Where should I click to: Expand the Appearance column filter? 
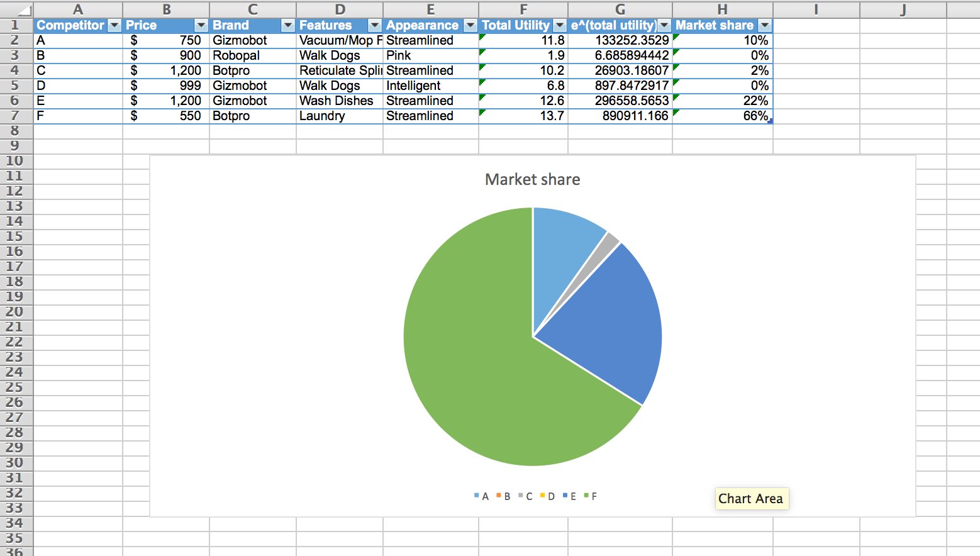point(470,26)
